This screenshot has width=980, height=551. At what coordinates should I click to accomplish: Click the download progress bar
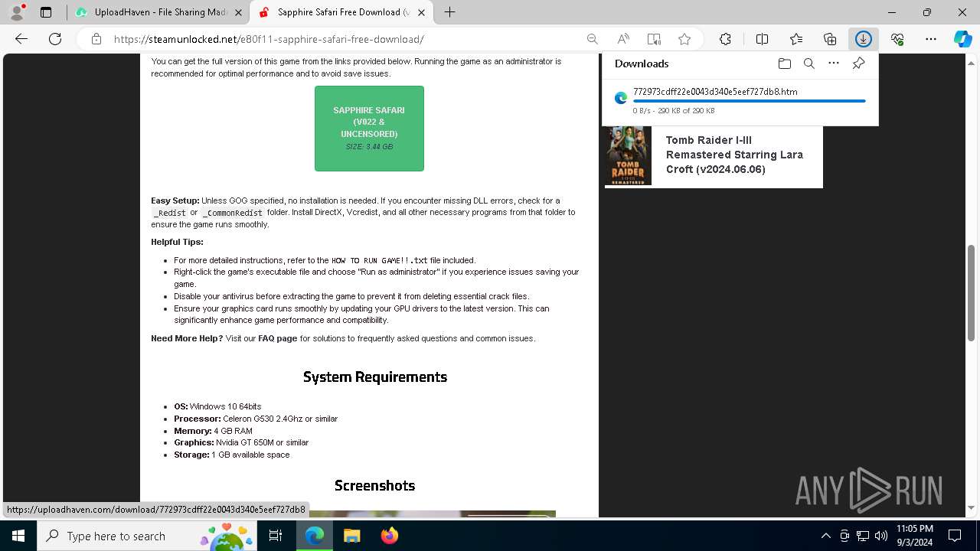(x=750, y=101)
